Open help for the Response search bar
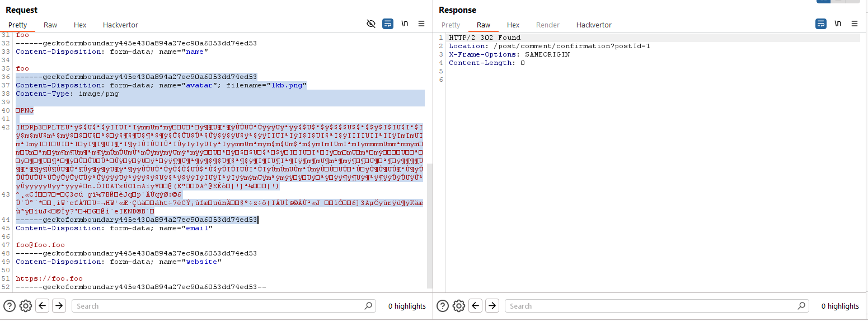The width and height of the screenshot is (868, 321). pyautogui.click(x=443, y=306)
